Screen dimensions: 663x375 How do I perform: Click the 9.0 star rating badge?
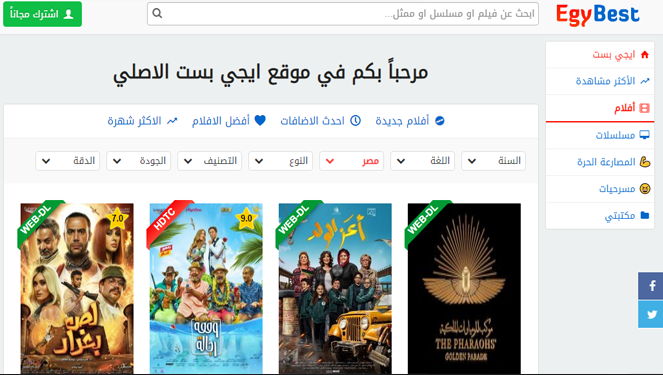tap(246, 218)
